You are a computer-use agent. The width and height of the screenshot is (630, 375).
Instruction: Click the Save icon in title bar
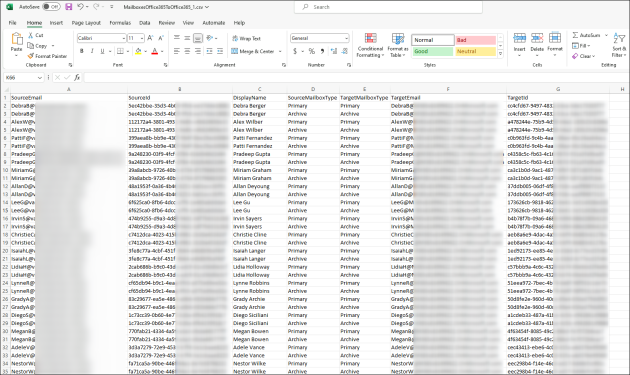pos(69,7)
